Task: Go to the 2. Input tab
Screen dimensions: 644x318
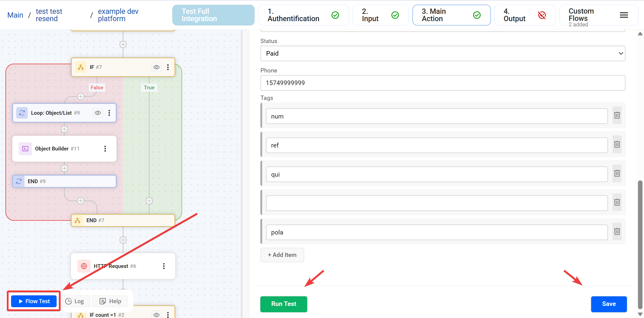Action: 380,15
